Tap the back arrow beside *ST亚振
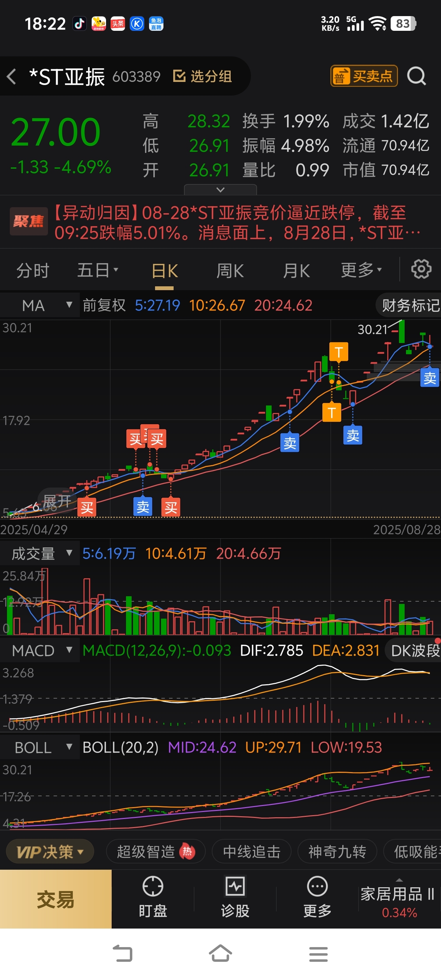 pos(12,76)
